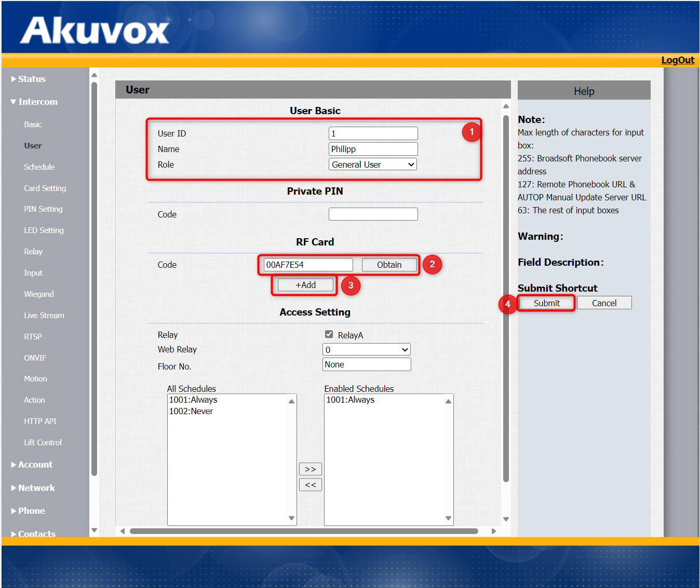The image size is (700, 588).
Task: Navigate to Lift Control settings
Action: pos(43,442)
